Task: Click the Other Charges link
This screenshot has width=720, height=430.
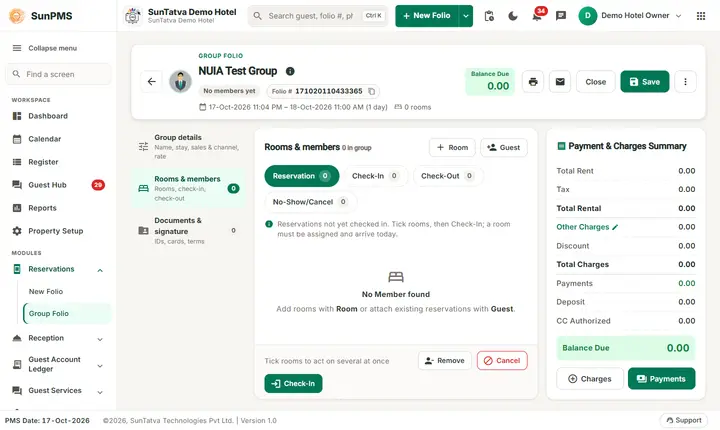Action: 583,227
